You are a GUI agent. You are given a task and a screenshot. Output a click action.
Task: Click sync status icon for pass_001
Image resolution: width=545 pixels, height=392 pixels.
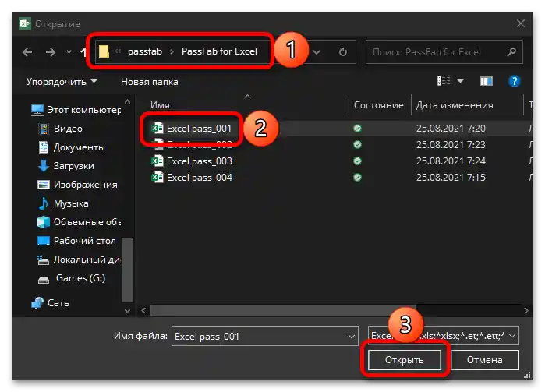pos(357,129)
